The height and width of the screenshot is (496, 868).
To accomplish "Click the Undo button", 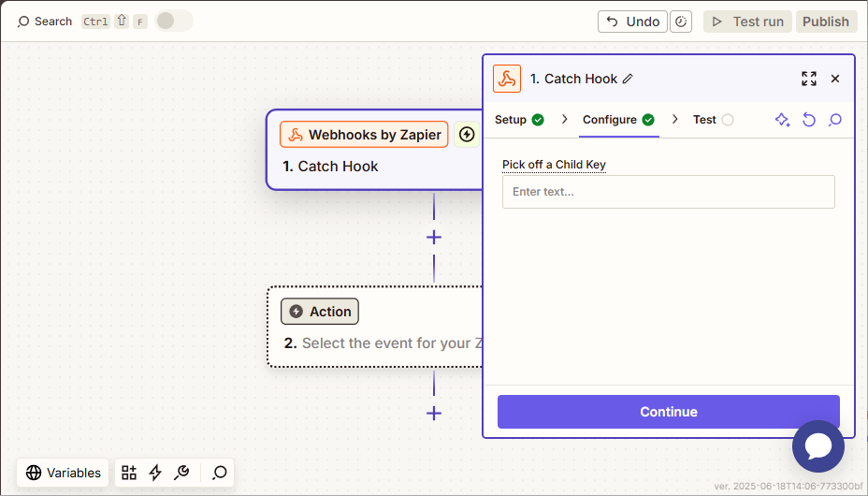I will tap(632, 22).
